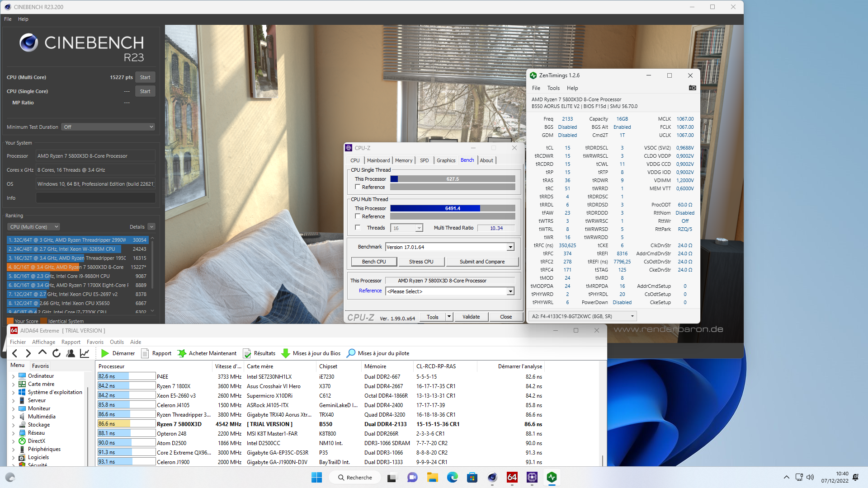Open the CPU (Multi Core) ranking dropdown
The width and height of the screenshot is (868, 488).
[x=34, y=227]
